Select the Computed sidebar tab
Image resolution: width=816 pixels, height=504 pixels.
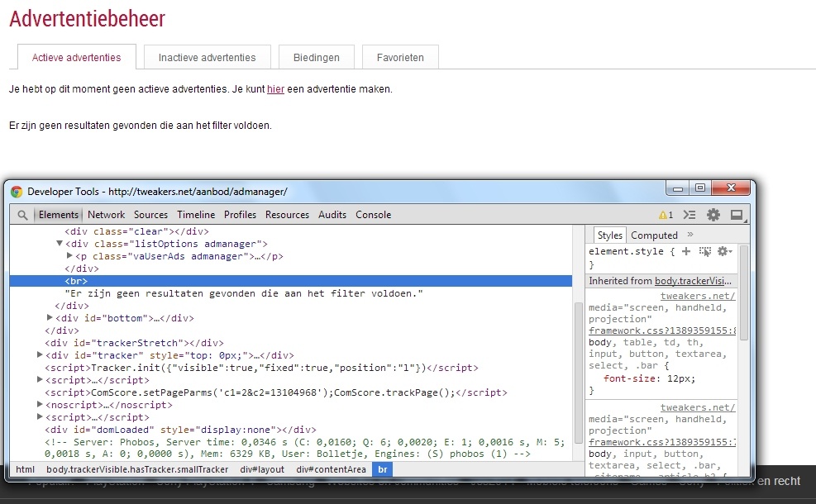click(x=654, y=235)
